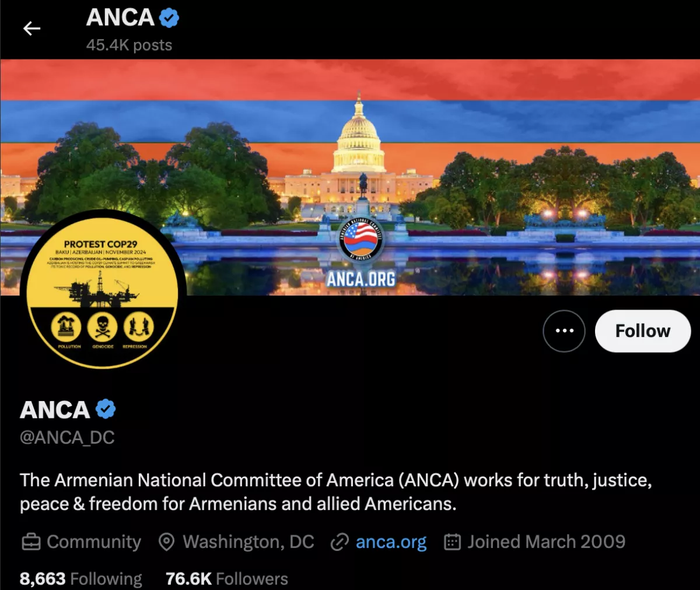Image resolution: width=700 pixels, height=590 pixels.
Task: Click the calendar icon beside Joined March 2009
Action: 453,542
